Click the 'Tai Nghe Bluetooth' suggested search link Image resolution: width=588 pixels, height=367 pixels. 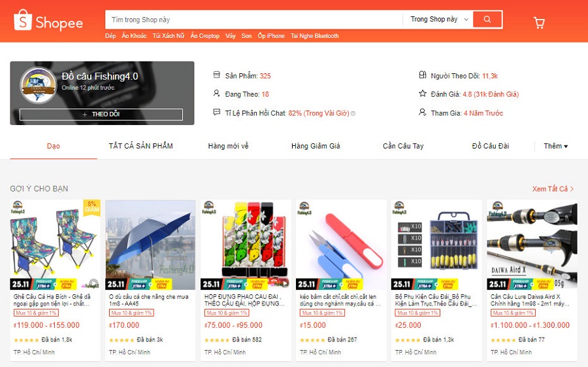(315, 36)
